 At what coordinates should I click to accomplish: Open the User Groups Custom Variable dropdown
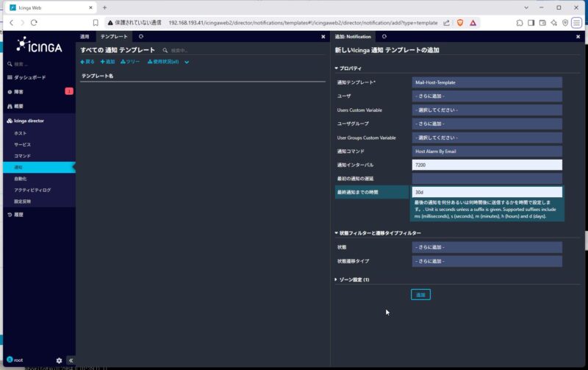tap(487, 138)
